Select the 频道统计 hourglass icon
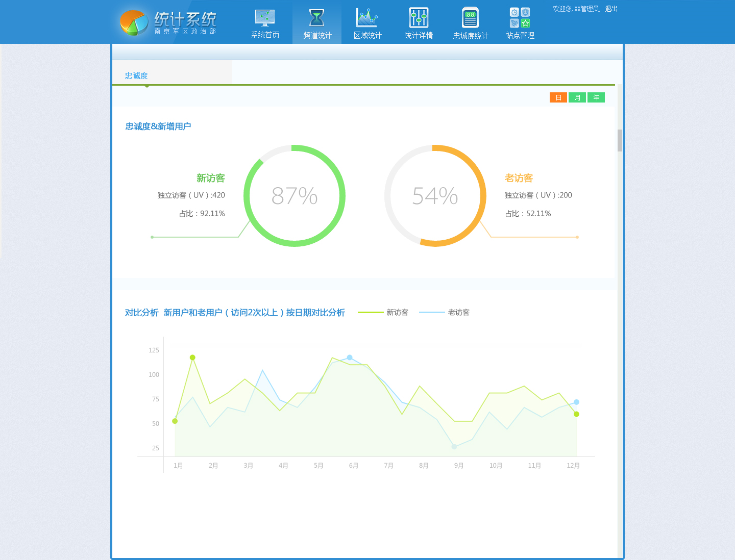Viewport: 735px width, 560px height. point(317,18)
